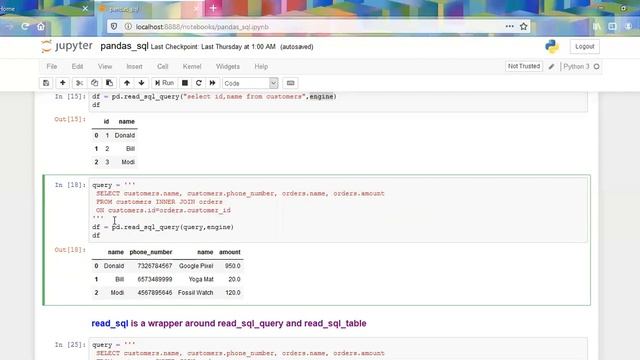Click inside the In [18] query code cell
640x360 pixels.
[x=338, y=210]
